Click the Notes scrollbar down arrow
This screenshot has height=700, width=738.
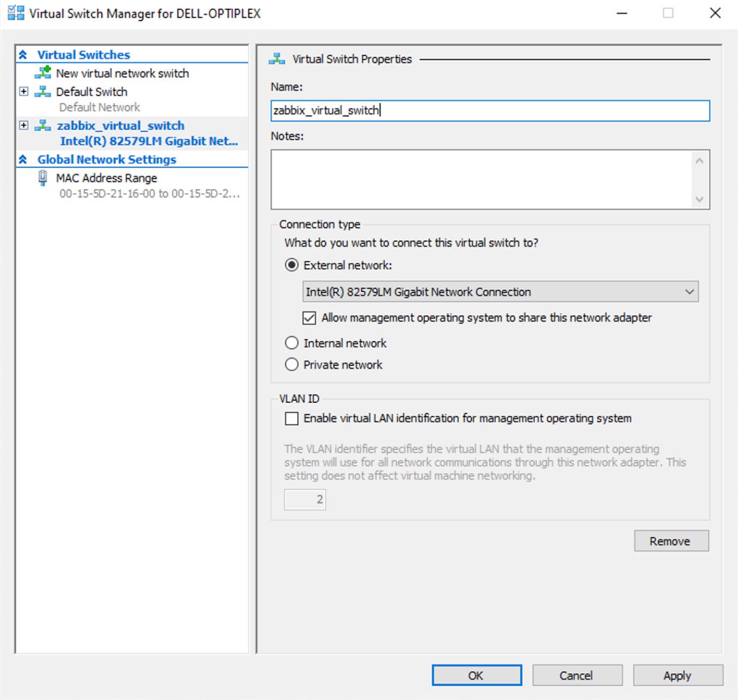point(699,199)
